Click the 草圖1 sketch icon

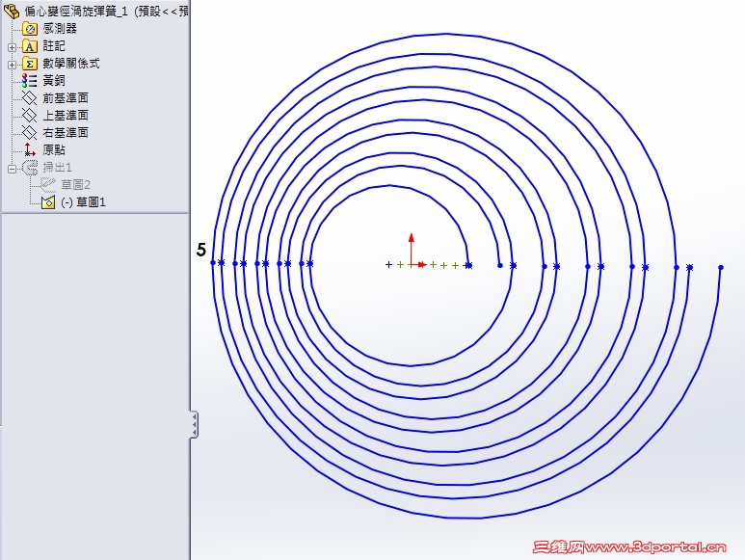(48, 202)
